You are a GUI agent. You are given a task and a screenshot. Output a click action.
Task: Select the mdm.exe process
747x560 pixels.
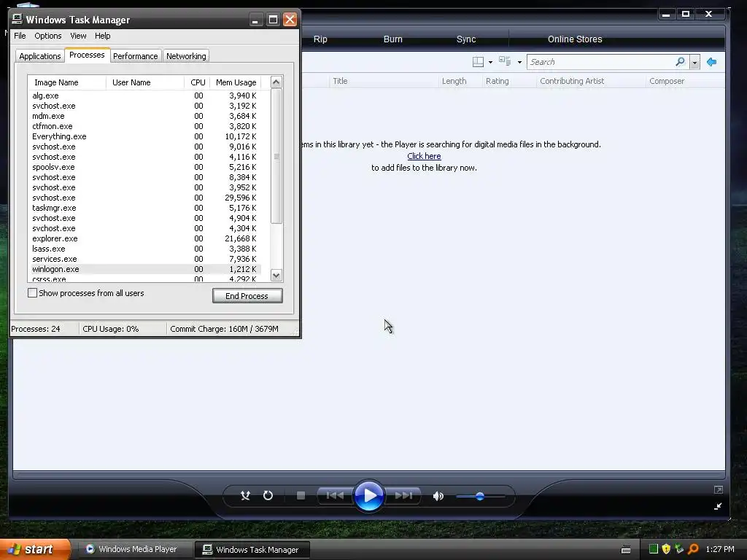coord(144,116)
